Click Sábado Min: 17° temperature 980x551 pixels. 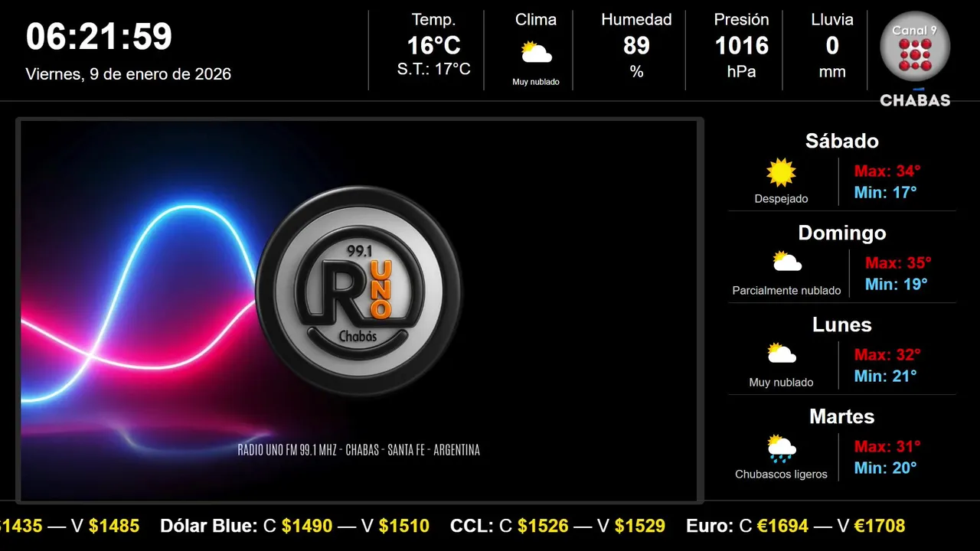coord(885,192)
